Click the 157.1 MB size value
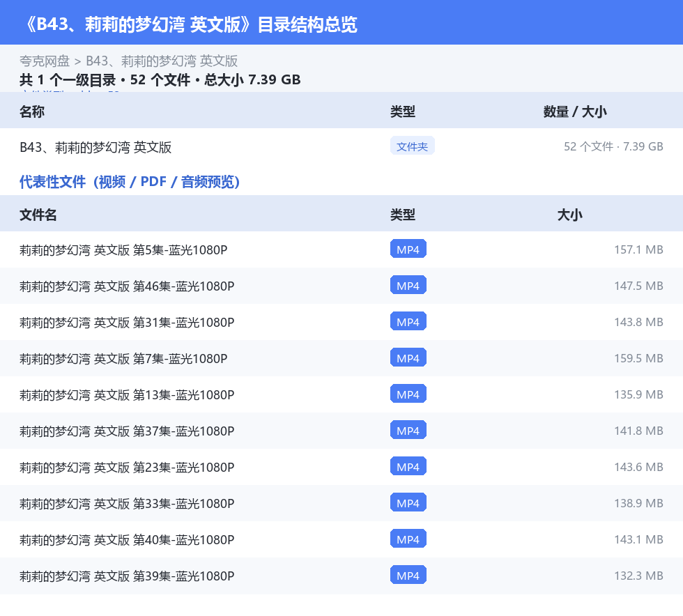Viewport: 683px width, 616px height. coord(638,249)
